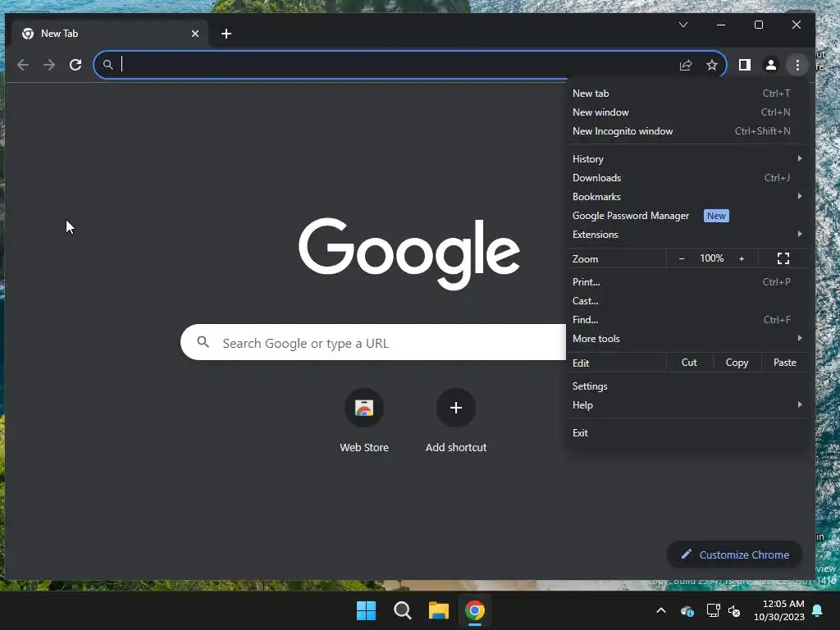Open File Explorer from taskbar
Screen dimensions: 840x630
click(x=439, y=610)
